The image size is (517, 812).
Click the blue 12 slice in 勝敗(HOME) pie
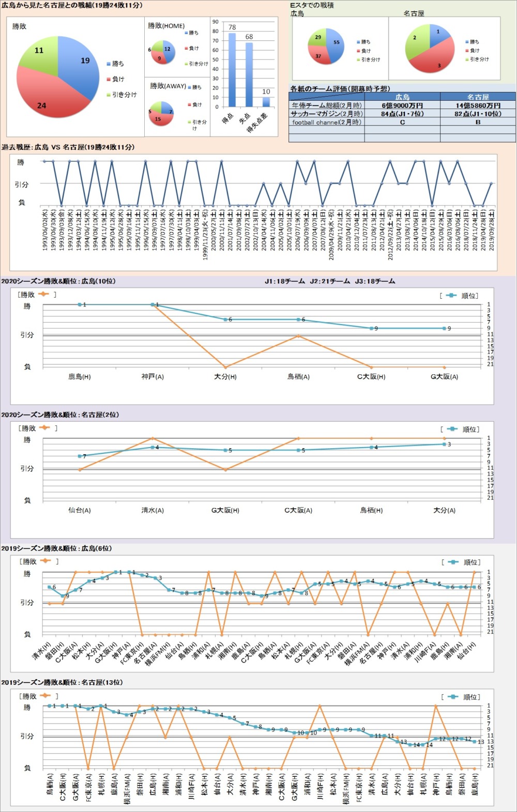[x=168, y=49]
